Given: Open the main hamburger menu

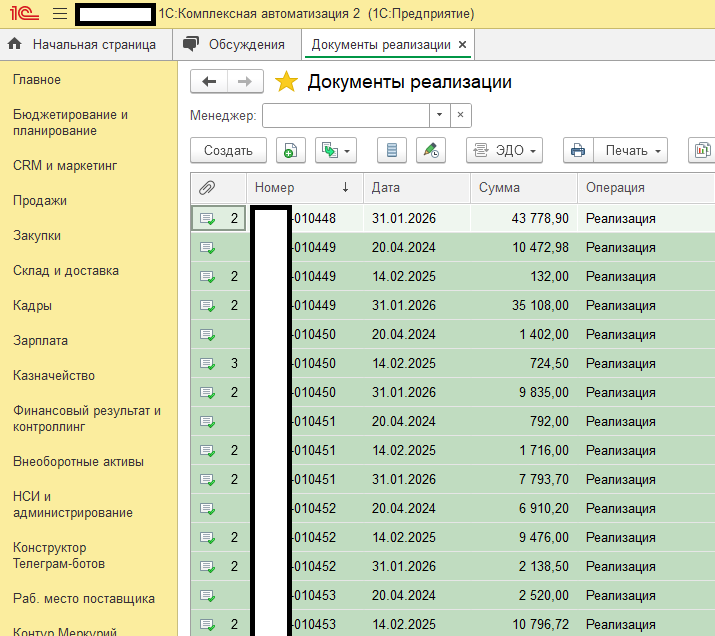Looking at the screenshot, I should (x=60, y=14).
